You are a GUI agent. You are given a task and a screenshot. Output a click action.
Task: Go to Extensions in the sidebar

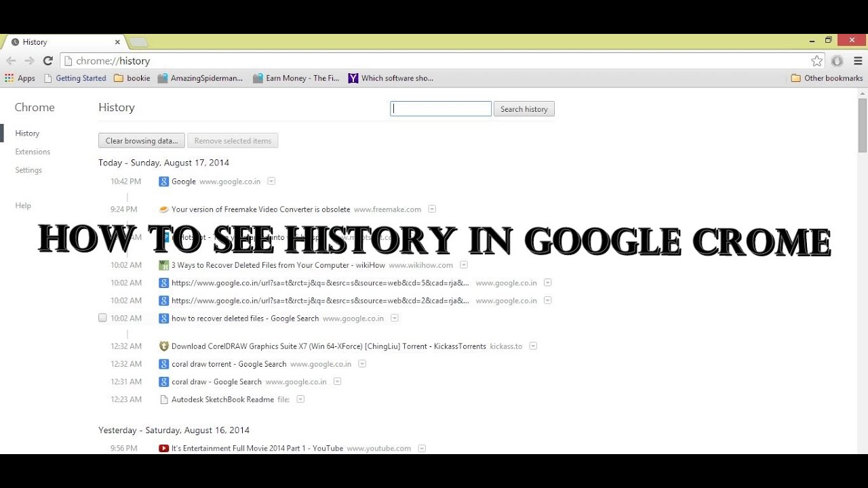[x=33, y=152]
